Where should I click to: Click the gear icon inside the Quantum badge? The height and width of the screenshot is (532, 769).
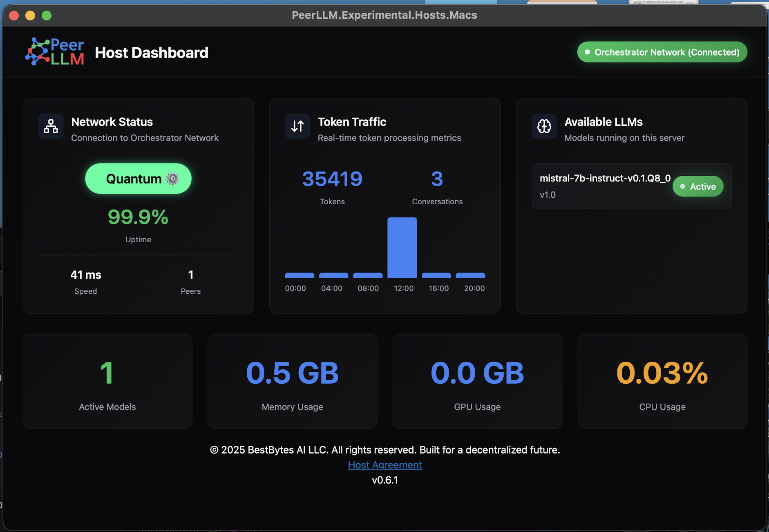pos(173,179)
